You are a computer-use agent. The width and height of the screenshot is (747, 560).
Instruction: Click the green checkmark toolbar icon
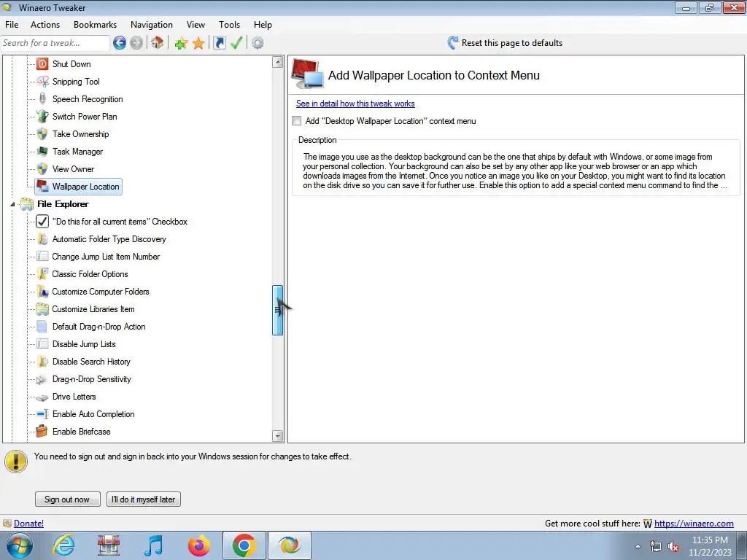click(x=236, y=43)
